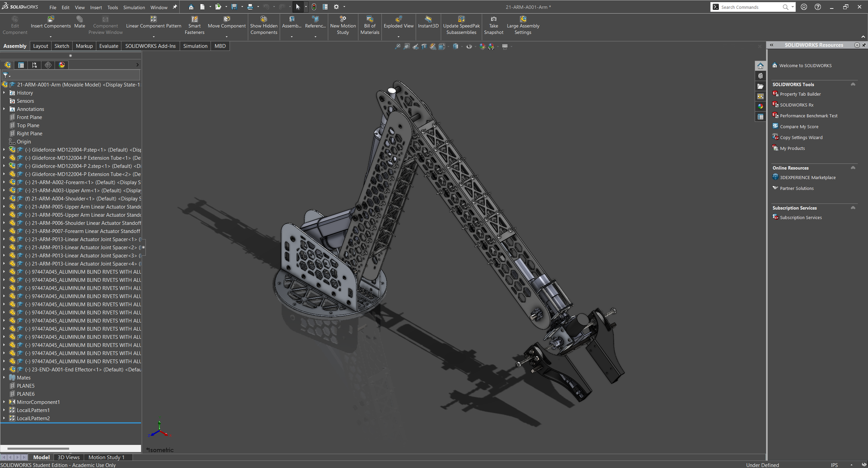Expand the Mates folder in tree

[4, 377]
